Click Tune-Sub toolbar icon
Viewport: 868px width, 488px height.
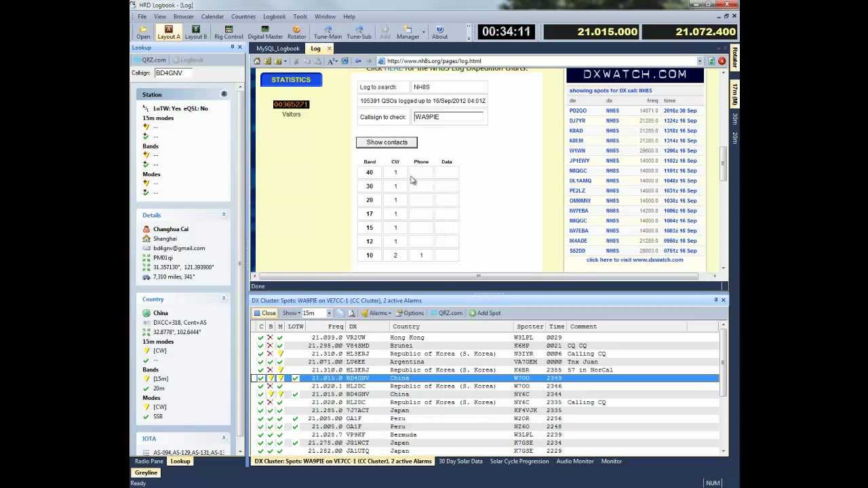[x=359, y=33]
